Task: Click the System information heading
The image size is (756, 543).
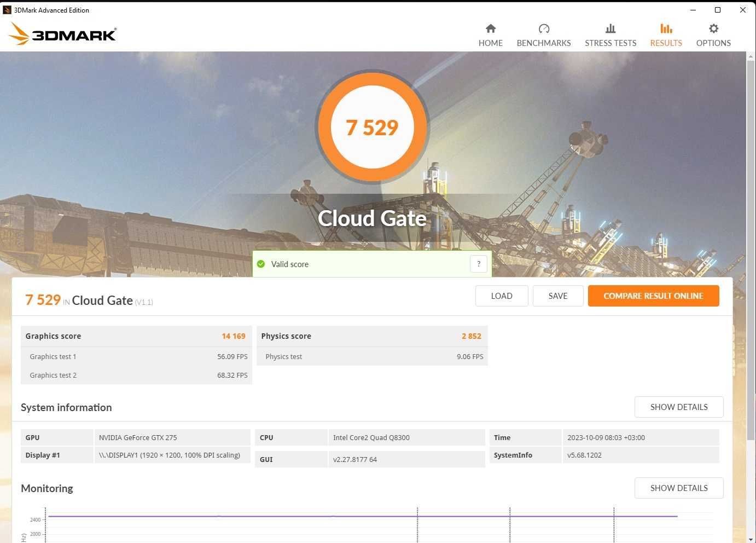Action: [x=66, y=407]
